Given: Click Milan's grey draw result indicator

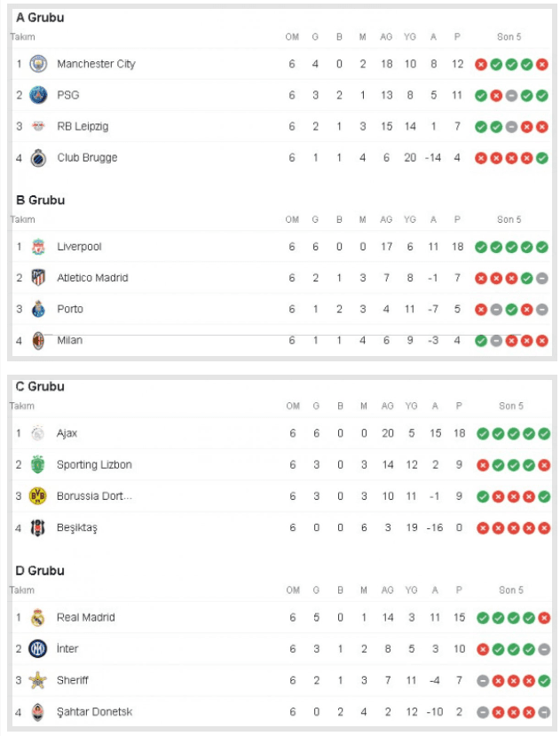Looking at the screenshot, I should pos(496,340).
